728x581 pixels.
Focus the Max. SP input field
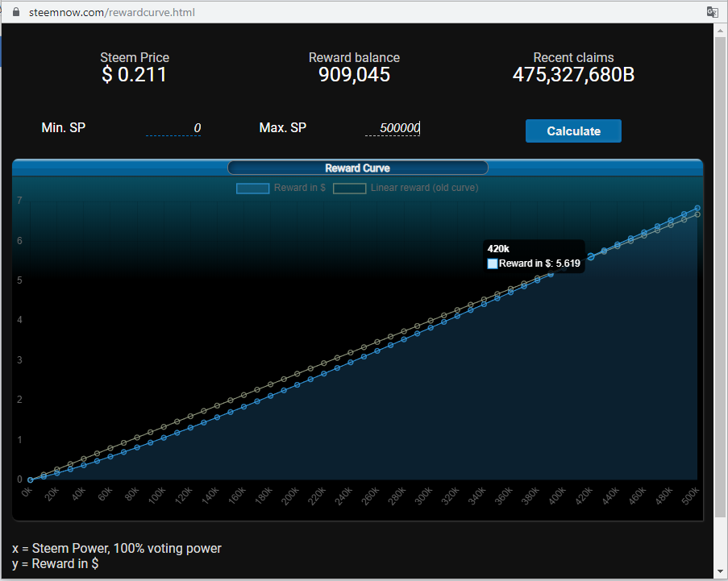(x=393, y=128)
